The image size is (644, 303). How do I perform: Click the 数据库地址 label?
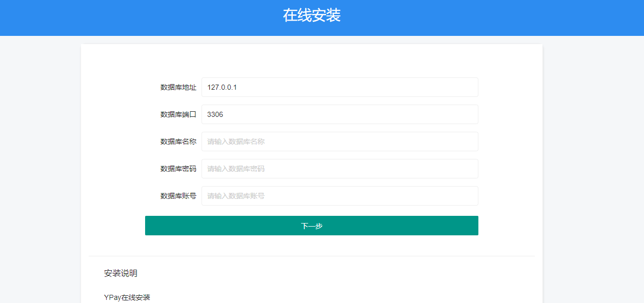(178, 87)
